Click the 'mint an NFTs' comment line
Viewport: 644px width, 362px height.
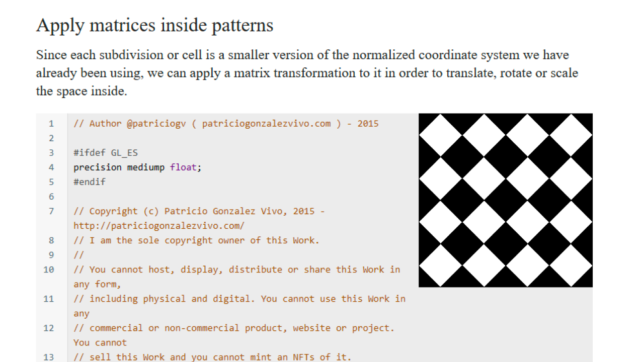(x=212, y=357)
